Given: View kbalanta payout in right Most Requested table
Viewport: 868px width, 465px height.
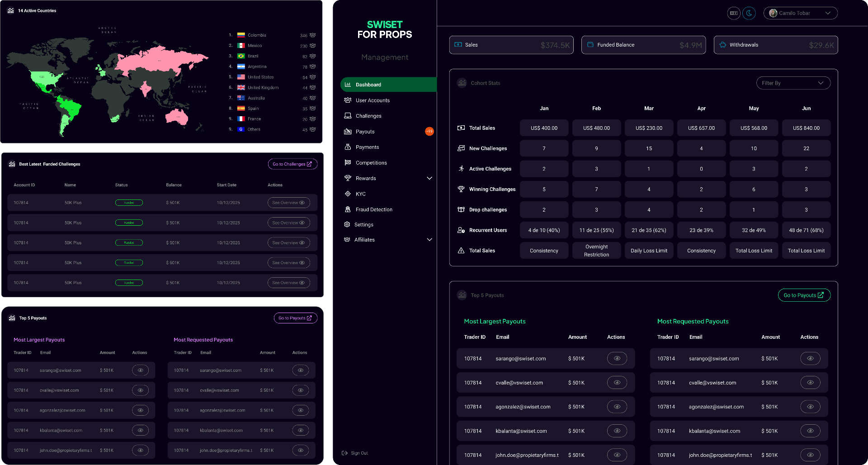Looking at the screenshot, I should pyautogui.click(x=810, y=431).
